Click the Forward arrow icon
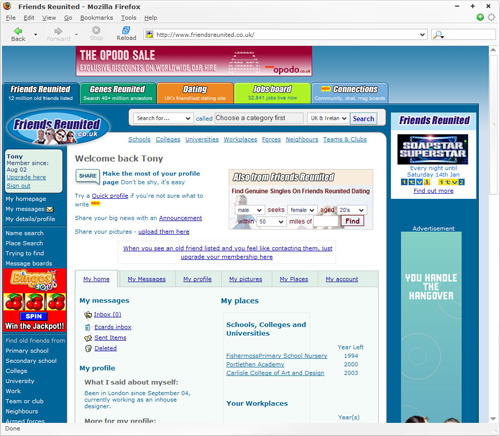Screen dimensions: 500x436 pos(58,31)
